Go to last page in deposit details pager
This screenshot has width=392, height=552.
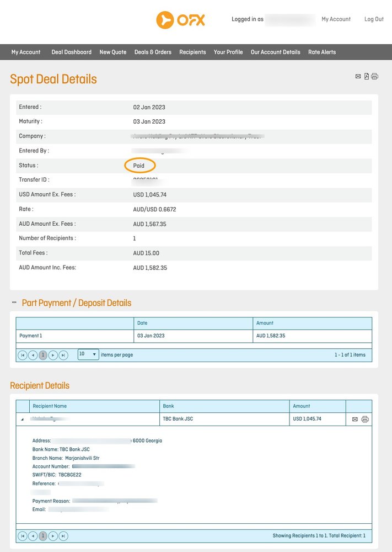[63, 355]
